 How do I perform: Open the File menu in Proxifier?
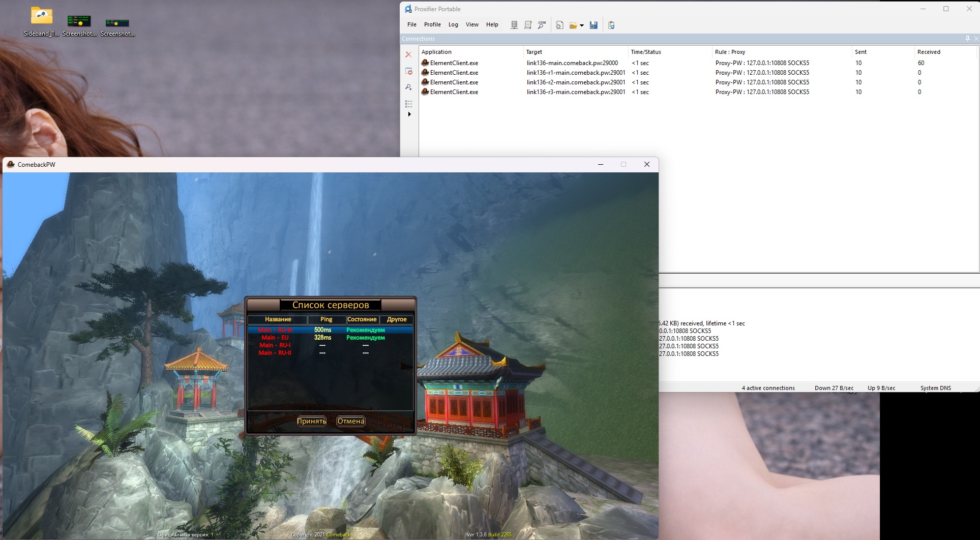point(412,24)
